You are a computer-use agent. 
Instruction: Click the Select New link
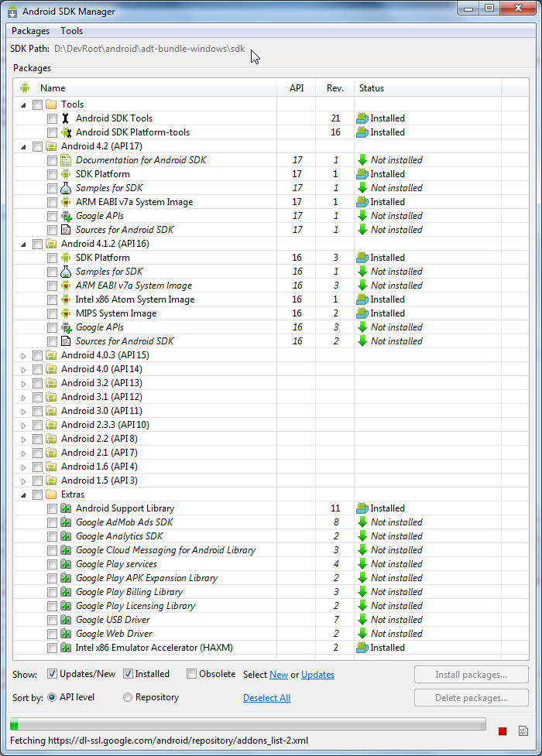[x=279, y=675]
